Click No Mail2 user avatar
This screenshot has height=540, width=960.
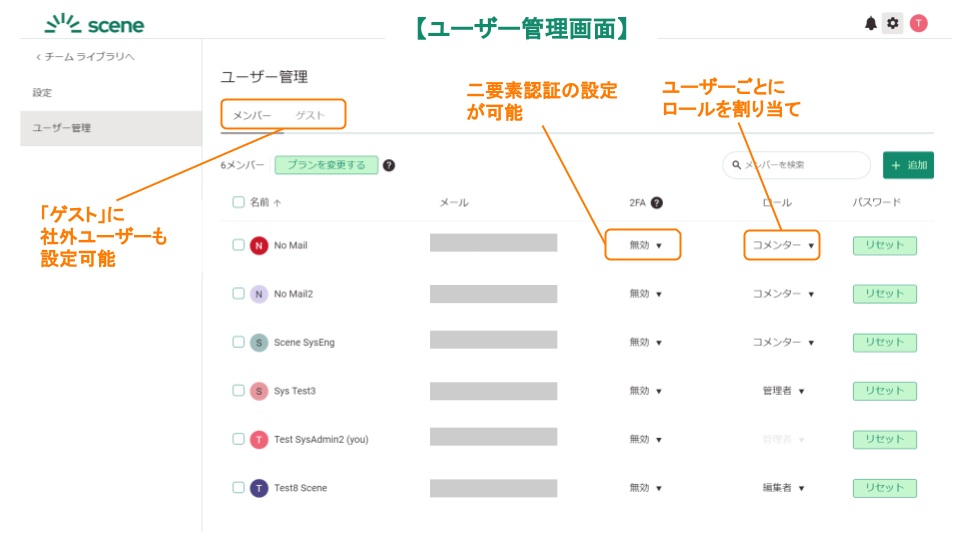[x=259, y=294]
